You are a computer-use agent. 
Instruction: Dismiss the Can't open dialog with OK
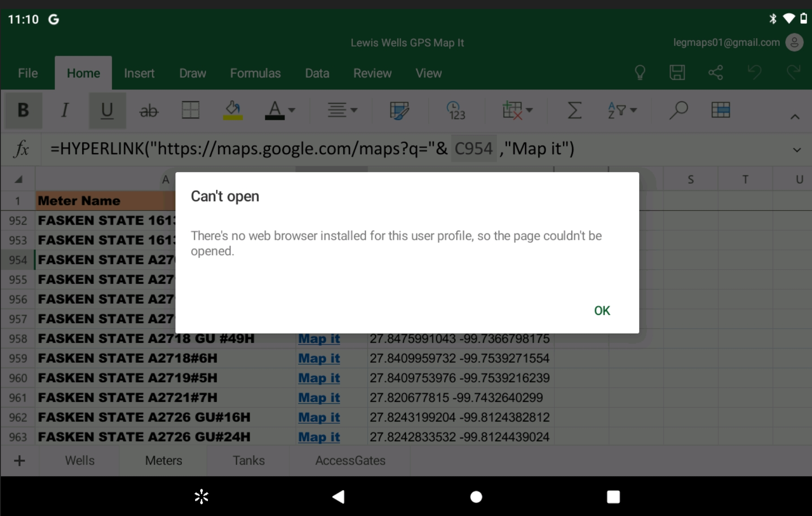tap(602, 310)
